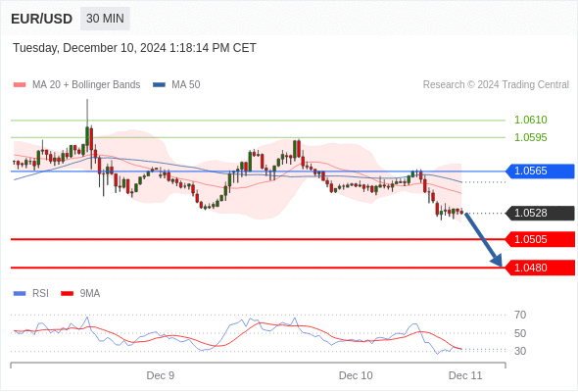Click the blue 1.0565 pivot price tag
The height and width of the screenshot is (392, 578).
540,171
